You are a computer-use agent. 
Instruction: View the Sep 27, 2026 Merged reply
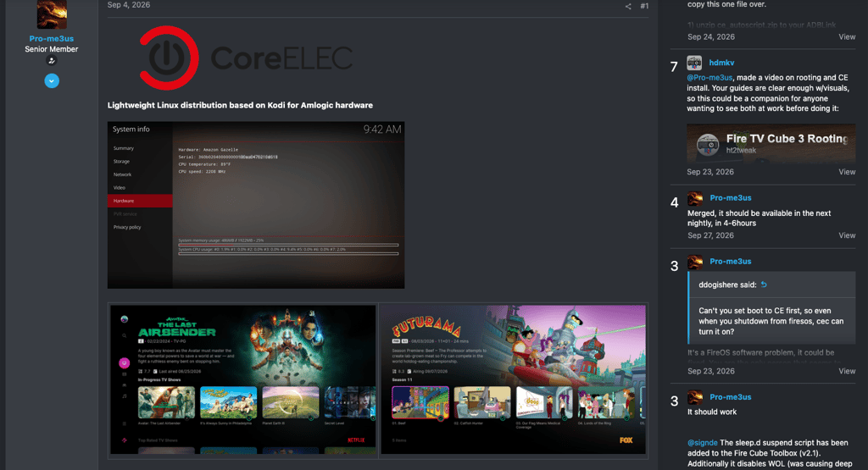[x=847, y=235]
